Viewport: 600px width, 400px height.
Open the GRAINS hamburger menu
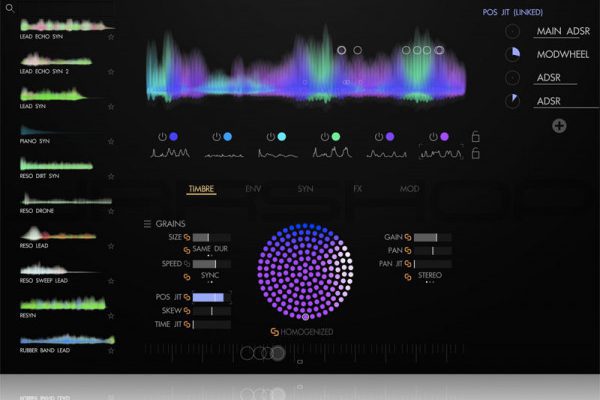point(148,223)
